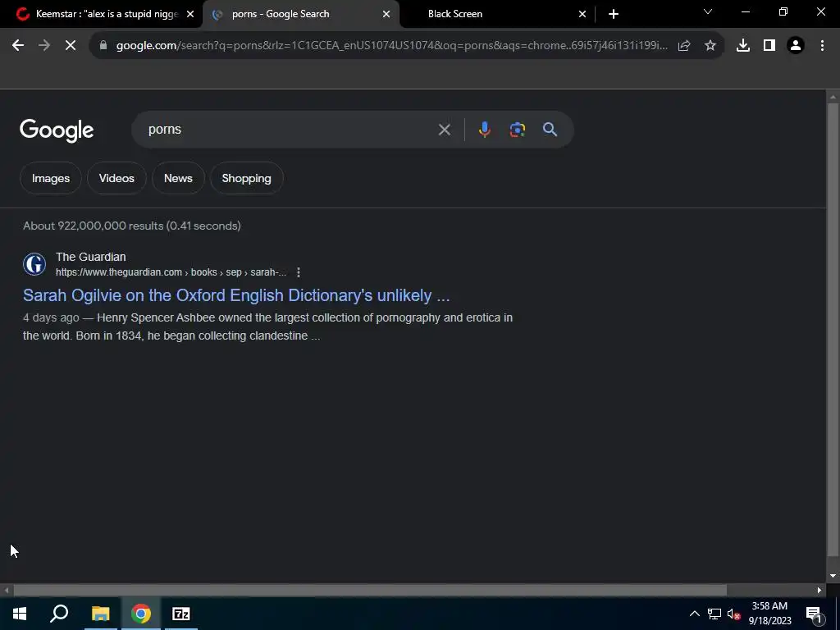Open network status in the tray
Viewport: 840px width, 630px height.
click(714, 614)
